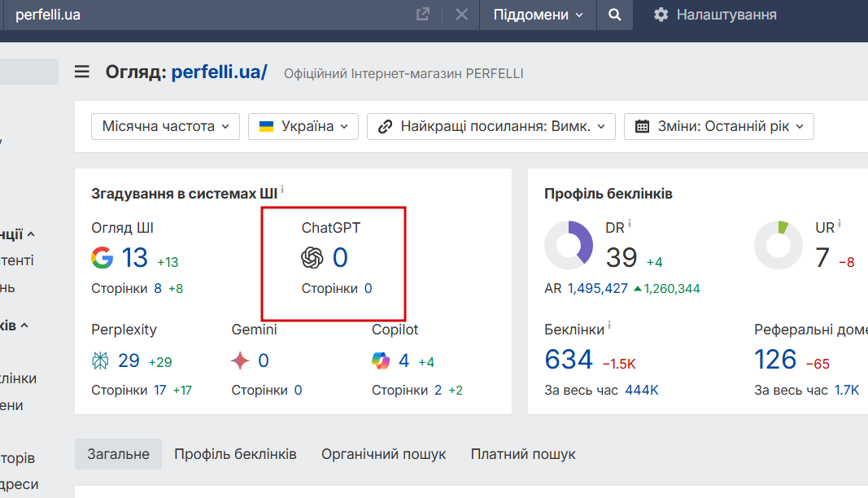868x498 pixels.
Task: Expand the Місячна частота dropdown
Action: pos(166,126)
